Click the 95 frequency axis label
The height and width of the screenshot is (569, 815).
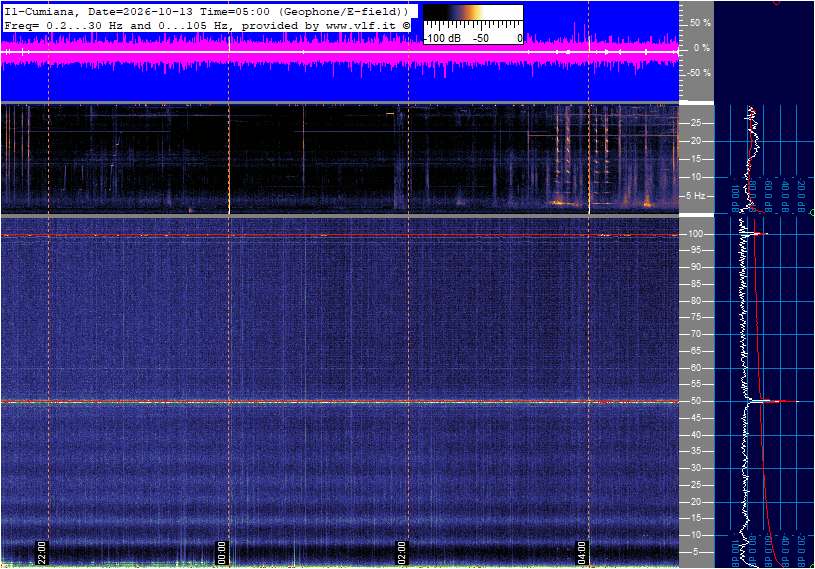695,250
